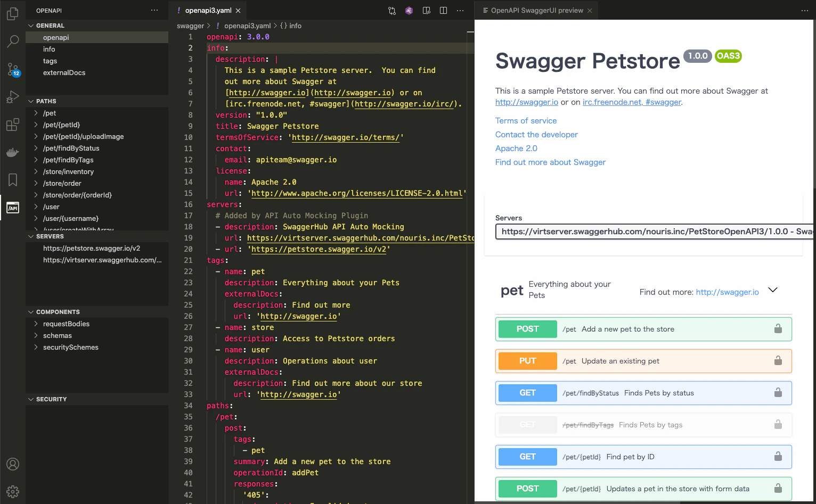Click the POST /pet operation button
This screenshot has height=504, width=816.
pos(527,329)
